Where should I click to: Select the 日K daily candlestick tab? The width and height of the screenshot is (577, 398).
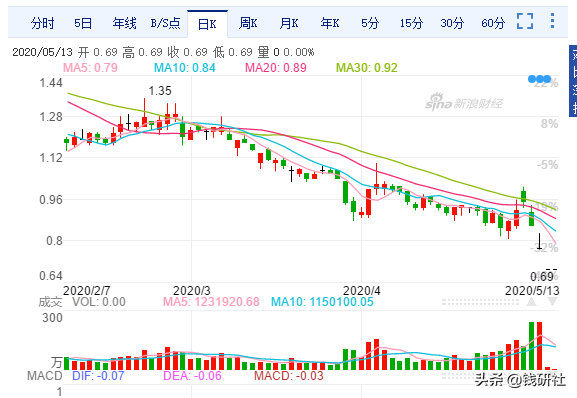coord(207,24)
